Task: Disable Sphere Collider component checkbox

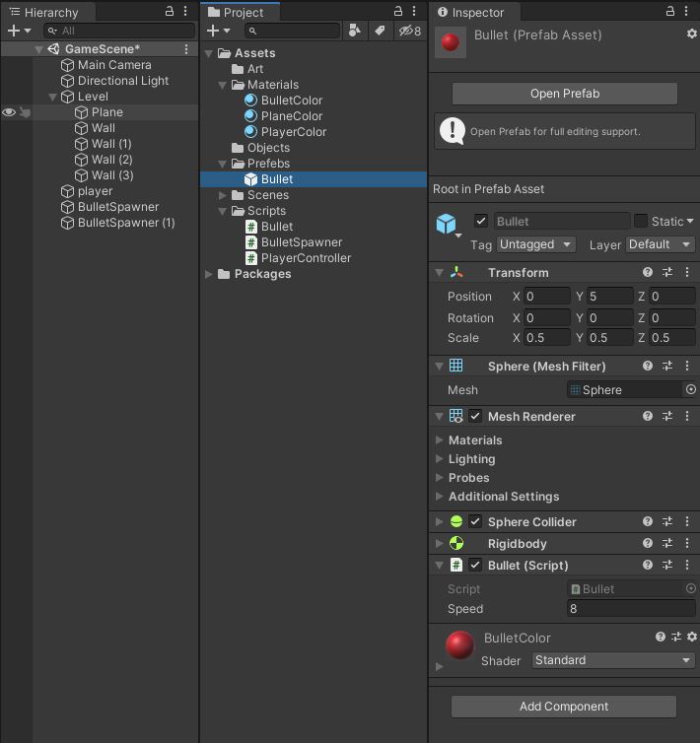Action: coord(475,521)
